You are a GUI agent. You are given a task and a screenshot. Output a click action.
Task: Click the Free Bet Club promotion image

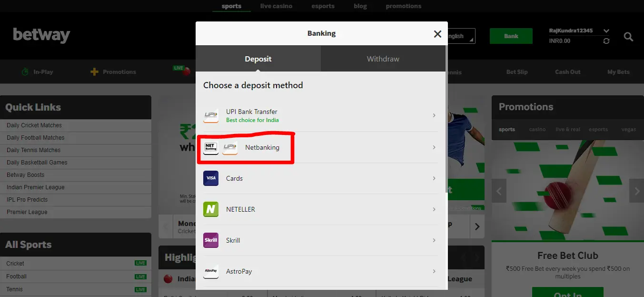pos(568,191)
